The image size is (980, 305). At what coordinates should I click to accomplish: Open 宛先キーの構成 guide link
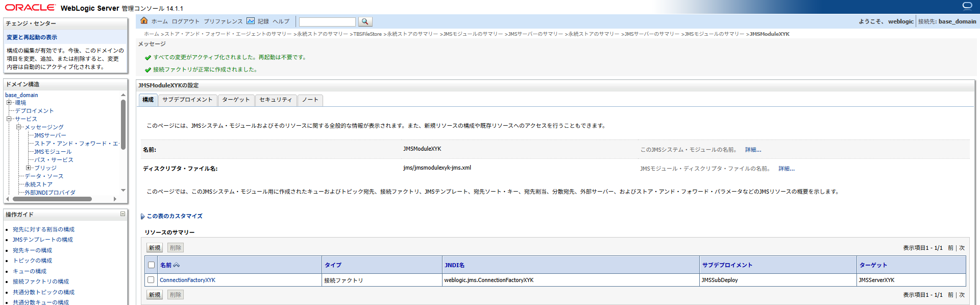(x=32, y=250)
